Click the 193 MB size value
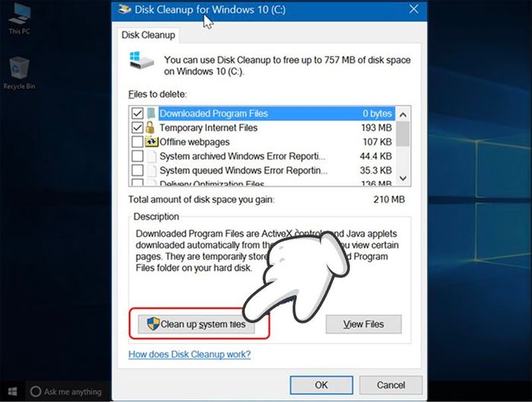 (x=376, y=128)
